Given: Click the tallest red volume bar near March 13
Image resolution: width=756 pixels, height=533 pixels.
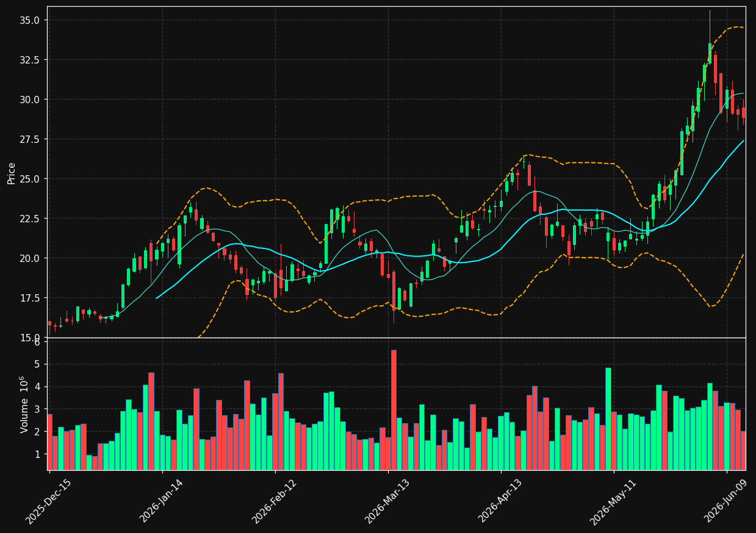Looking at the screenshot, I should click(x=394, y=410).
